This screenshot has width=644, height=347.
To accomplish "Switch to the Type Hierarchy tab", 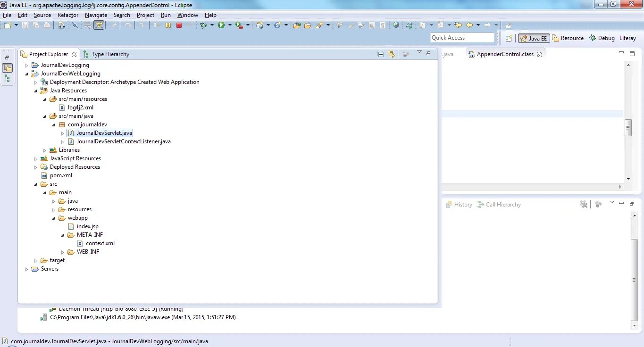I will point(106,54).
